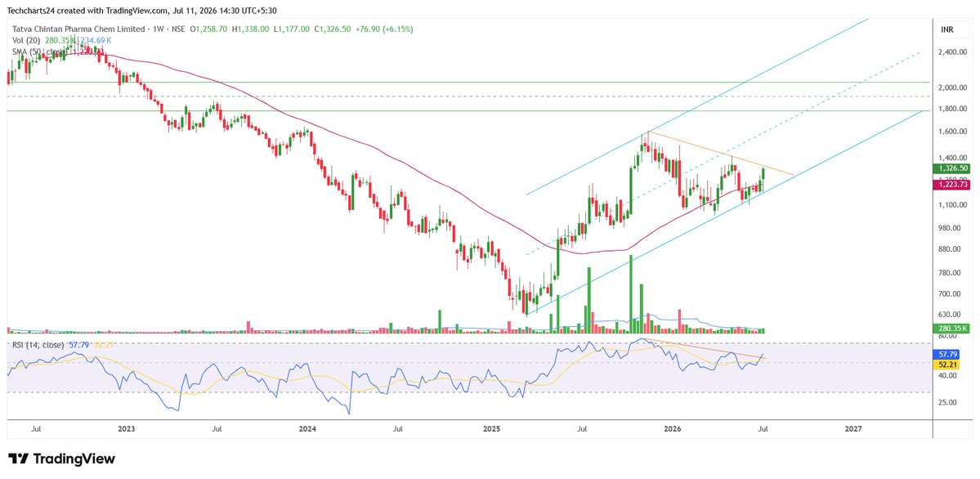Click the change value +76.90 (+6.15%)
980x479 pixels.
384,29
